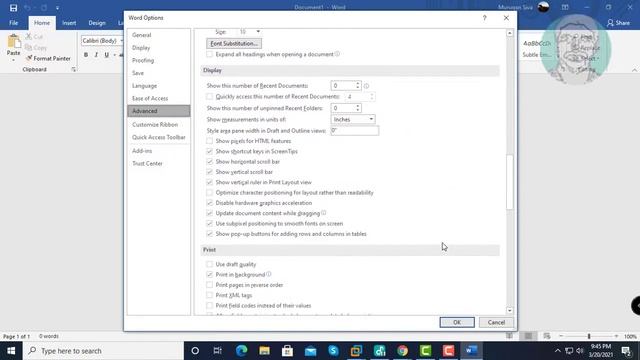The image size is (640, 360).
Task: Click info icon next to Print in background
Action: click(269, 274)
